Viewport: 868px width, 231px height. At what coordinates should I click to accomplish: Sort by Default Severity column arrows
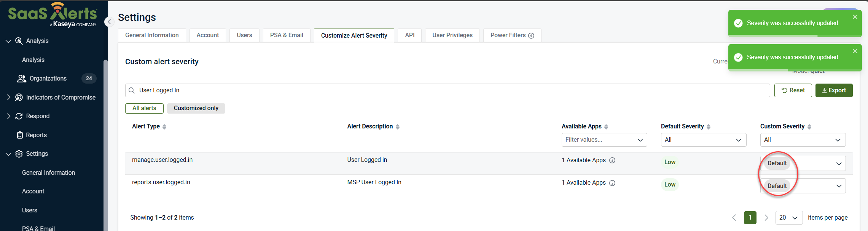709,127
